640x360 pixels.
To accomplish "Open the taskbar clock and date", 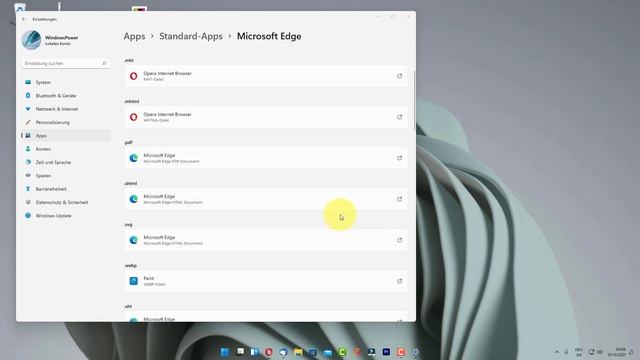I will point(617,352).
